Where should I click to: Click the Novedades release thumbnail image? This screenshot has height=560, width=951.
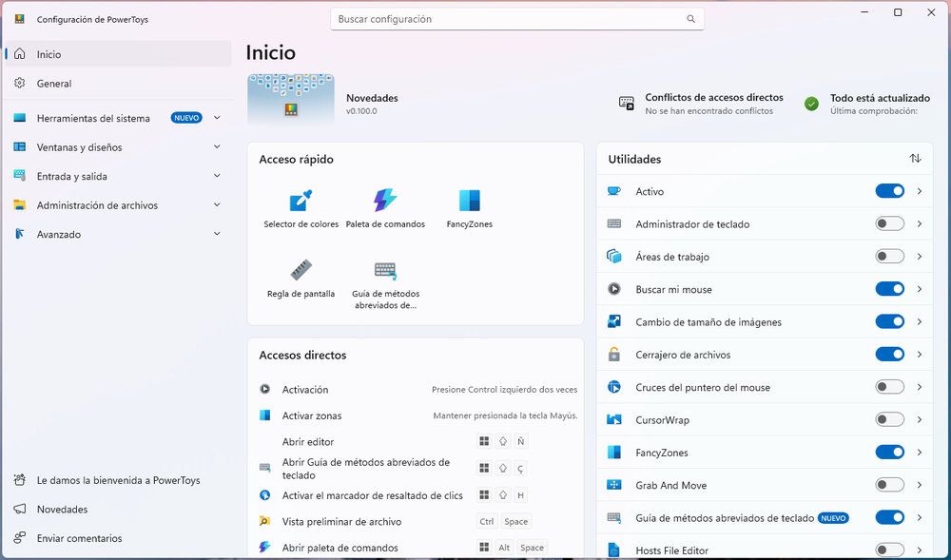(290, 100)
